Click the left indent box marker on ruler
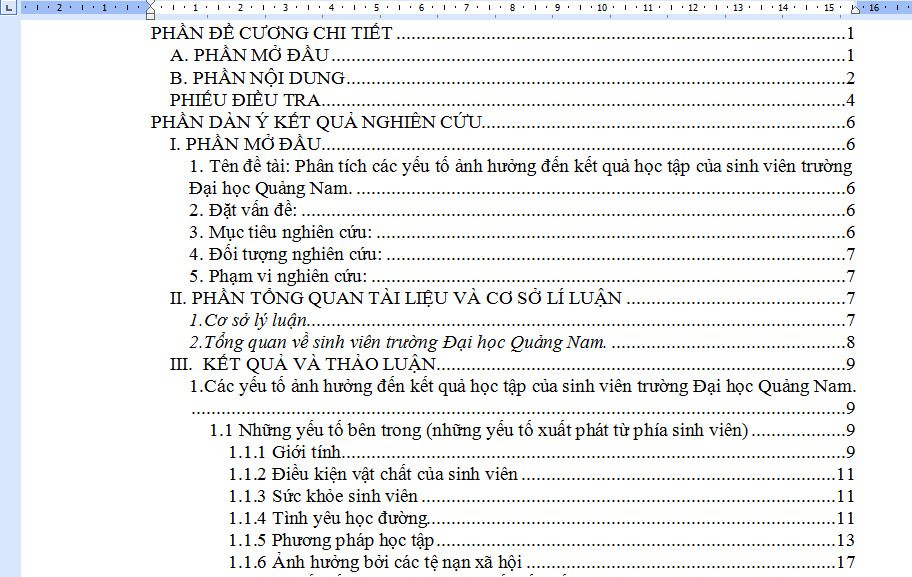 tap(150, 17)
